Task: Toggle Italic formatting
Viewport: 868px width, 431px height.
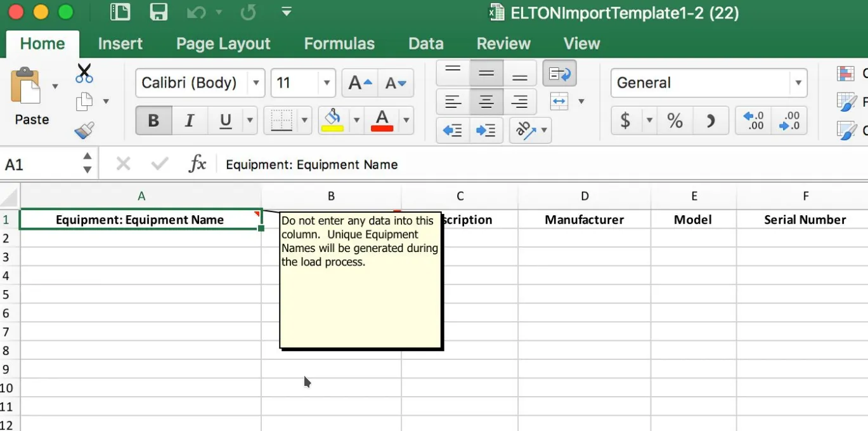Action: point(189,121)
